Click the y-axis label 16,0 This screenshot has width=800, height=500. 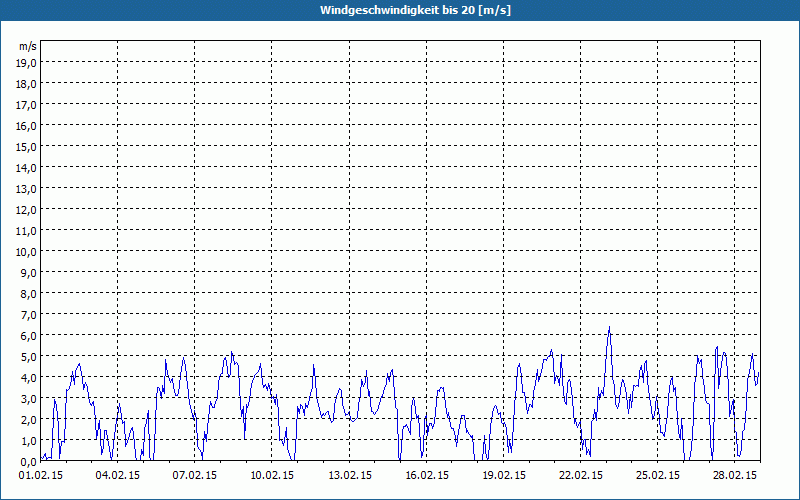coord(28,126)
